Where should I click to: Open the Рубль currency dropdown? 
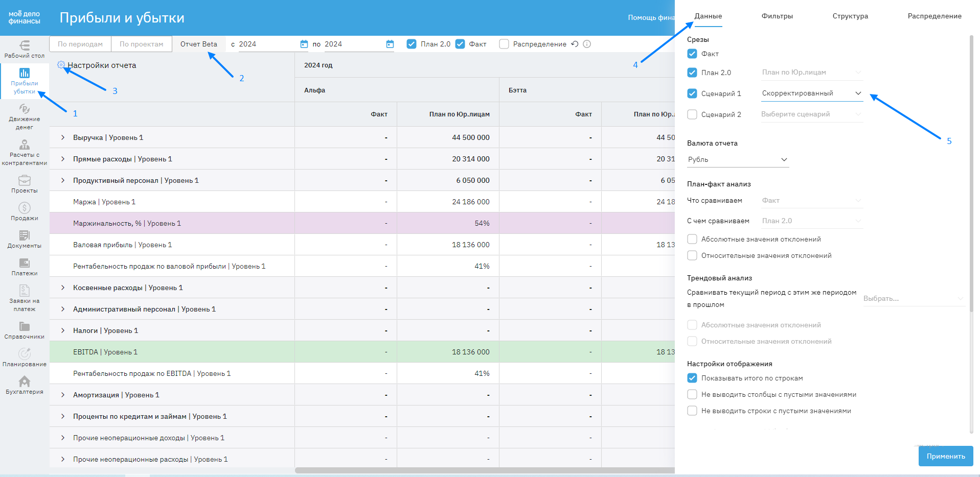(737, 160)
